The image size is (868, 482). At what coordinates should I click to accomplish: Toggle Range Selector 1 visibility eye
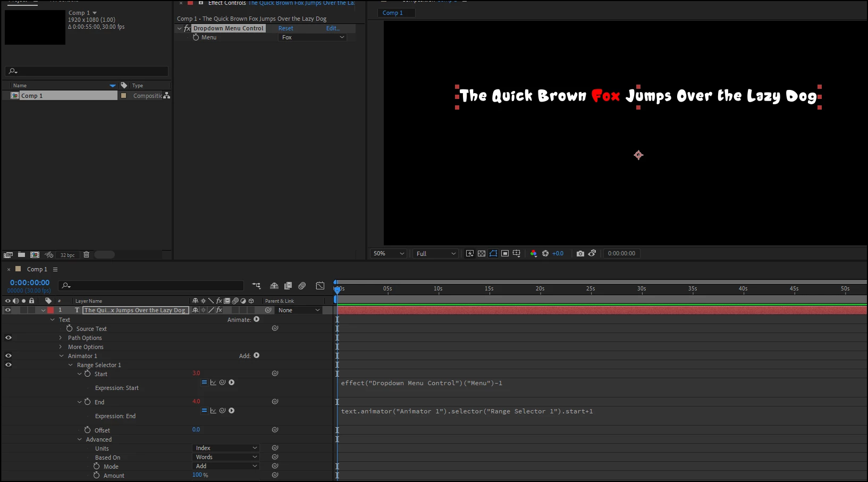pos(8,364)
